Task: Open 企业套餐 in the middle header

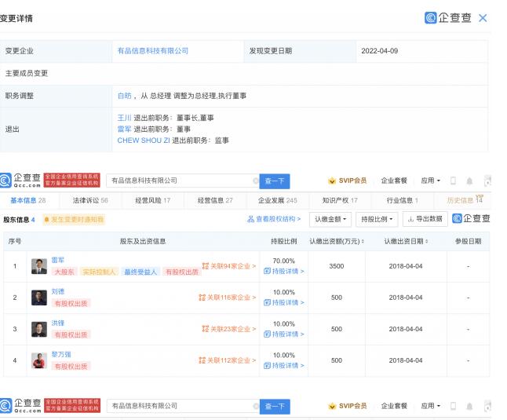Action: click(394, 181)
